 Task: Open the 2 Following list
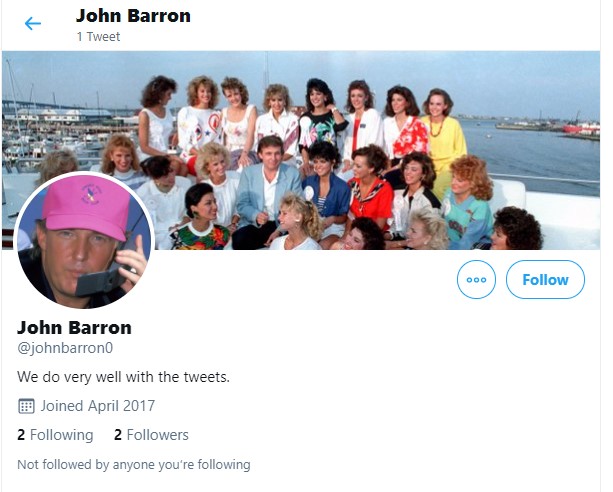click(x=55, y=435)
